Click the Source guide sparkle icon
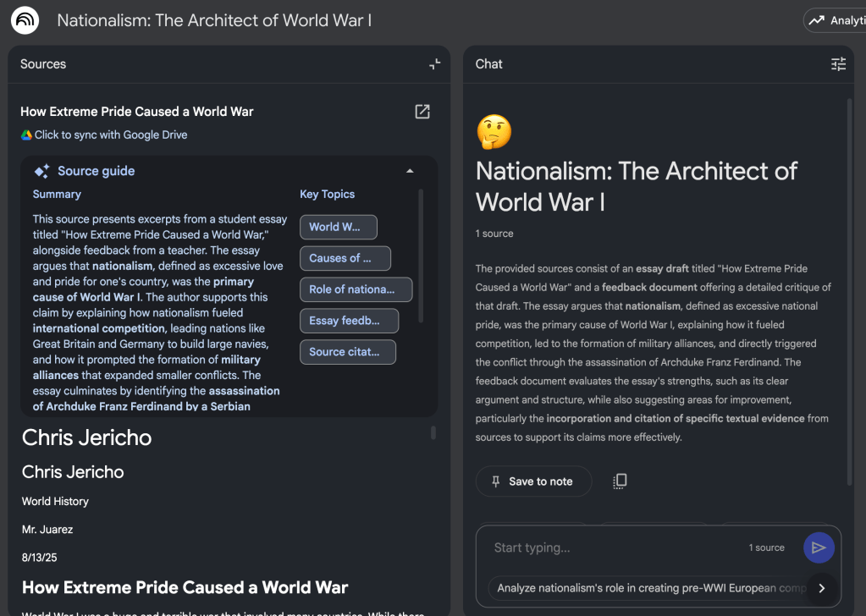 [x=41, y=171]
